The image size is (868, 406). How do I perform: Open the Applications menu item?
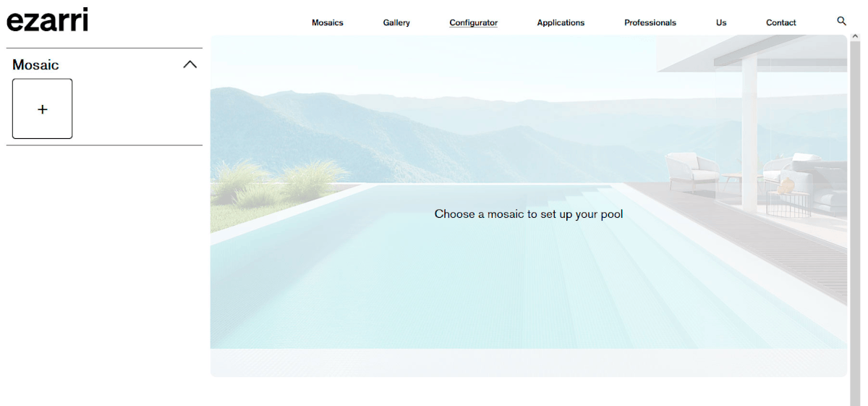tap(561, 22)
